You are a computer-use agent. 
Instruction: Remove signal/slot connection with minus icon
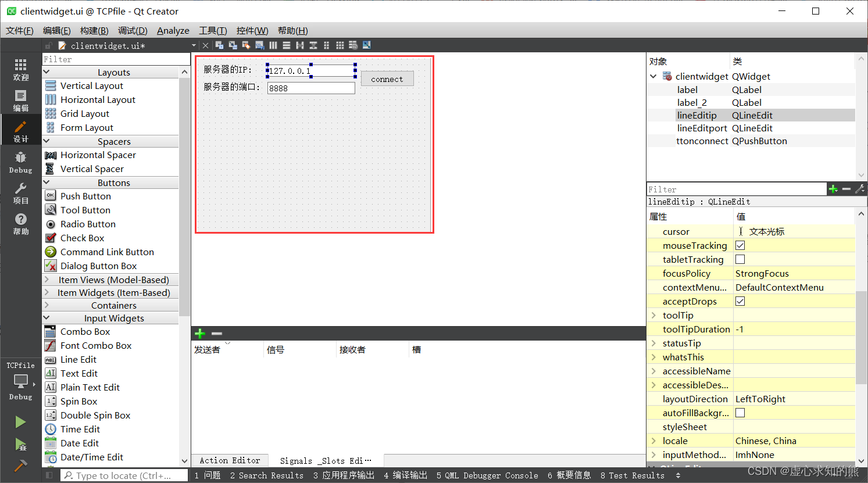[x=217, y=334]
